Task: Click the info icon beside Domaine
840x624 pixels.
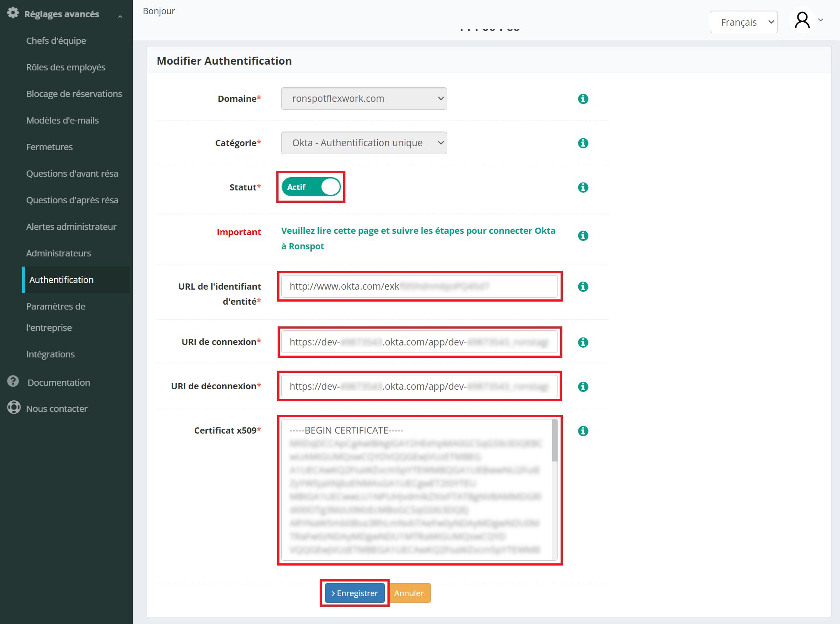Action: click(x=583, y=99)
